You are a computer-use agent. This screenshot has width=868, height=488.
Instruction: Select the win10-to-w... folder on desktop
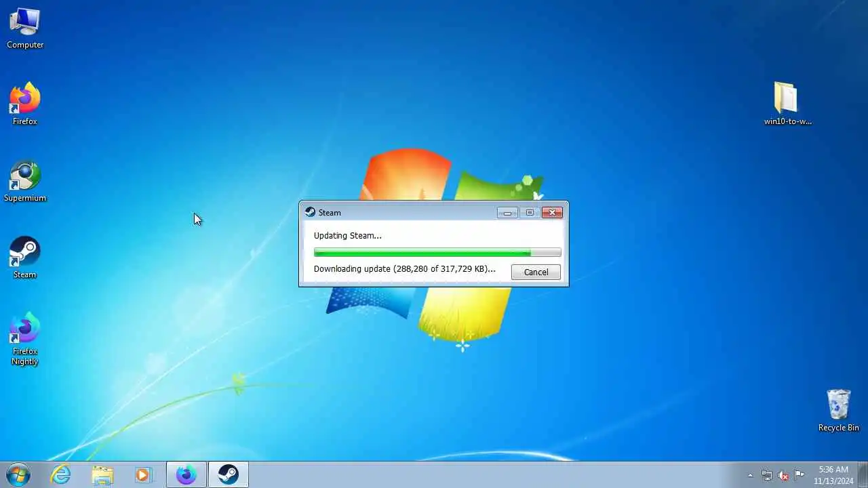tap(787, 104)
